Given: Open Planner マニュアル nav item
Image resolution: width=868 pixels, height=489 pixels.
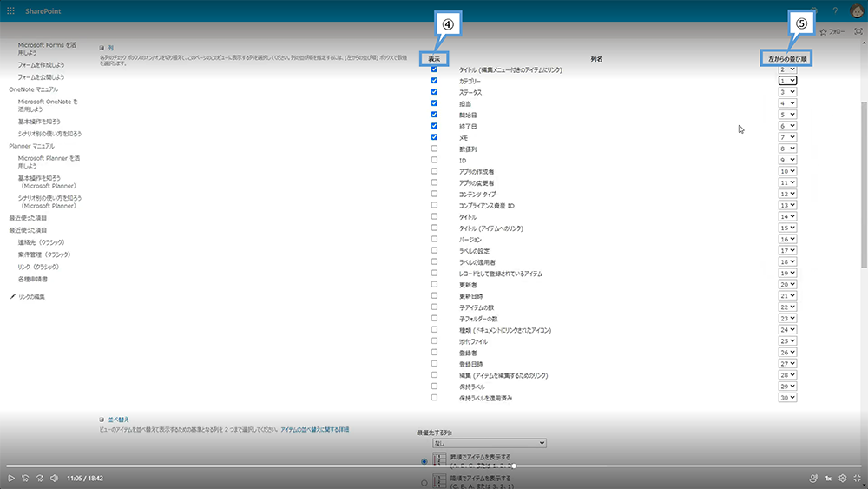Looking at the screenshot, I should pyautogui.click(x=31, y=146).
